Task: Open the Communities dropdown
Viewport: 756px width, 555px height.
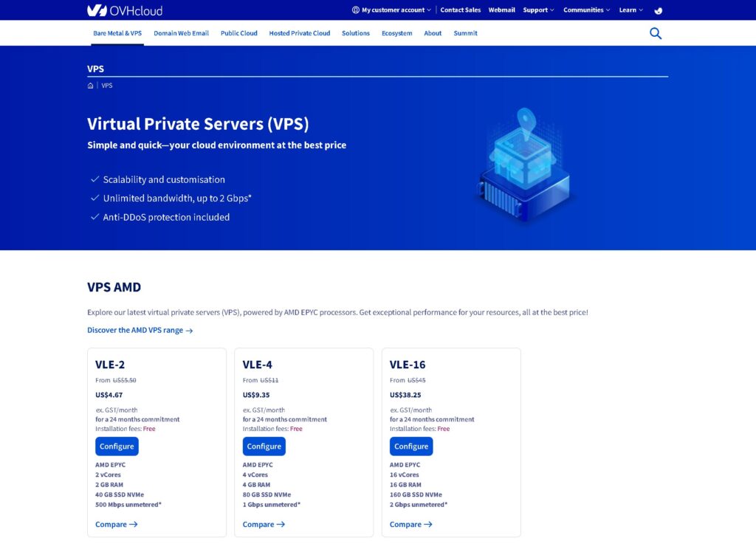Action: click(x=587, y=10)
